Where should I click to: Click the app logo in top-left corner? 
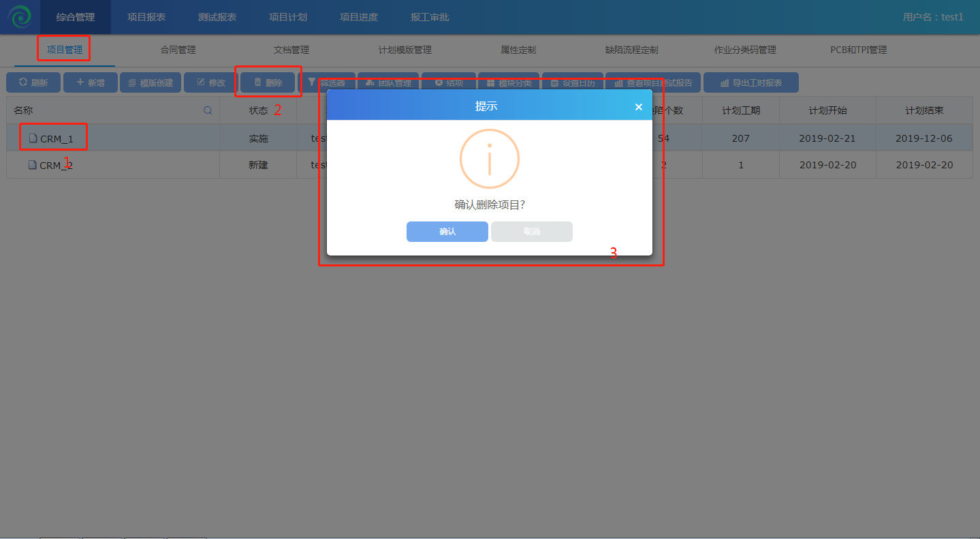click(x=20, y=17)
